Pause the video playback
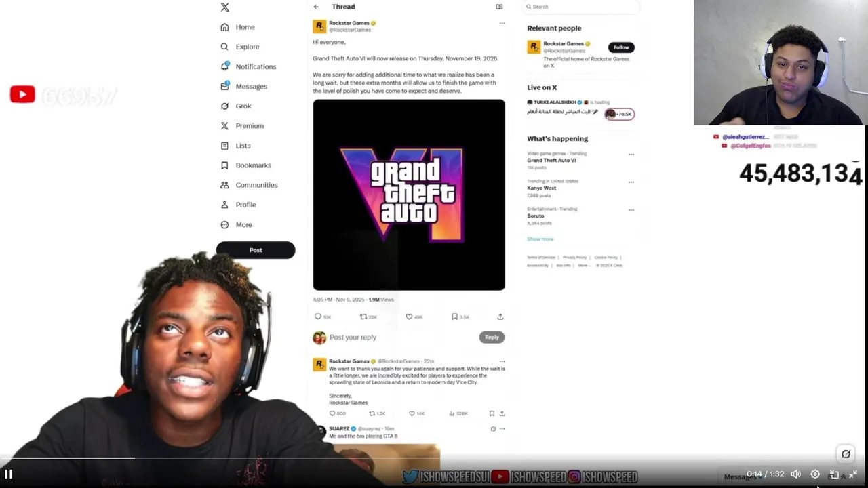 pos(9,474)
